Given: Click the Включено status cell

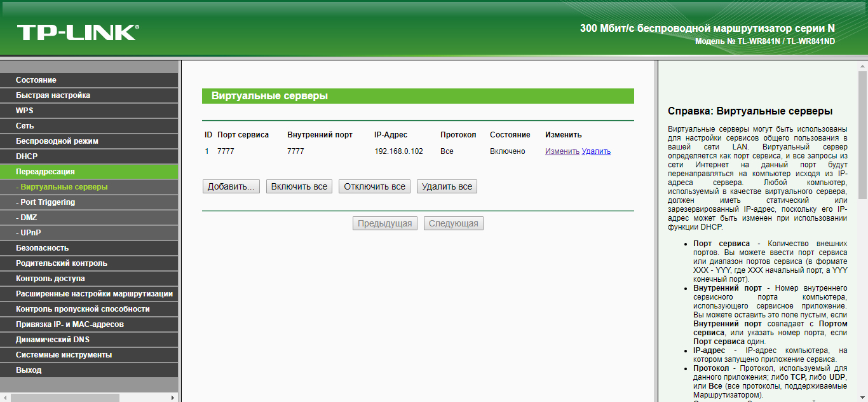Looking at the screenshot, I should click(508, 151).
